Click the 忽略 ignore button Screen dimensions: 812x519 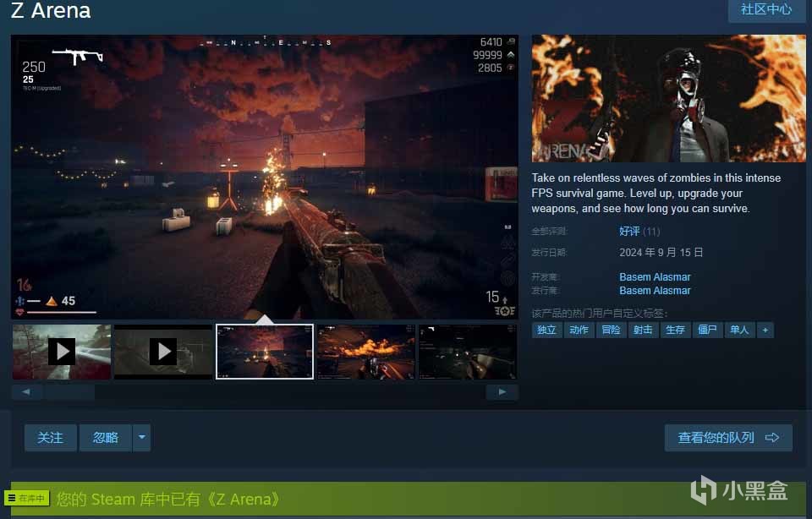click(x=106, y=438)
